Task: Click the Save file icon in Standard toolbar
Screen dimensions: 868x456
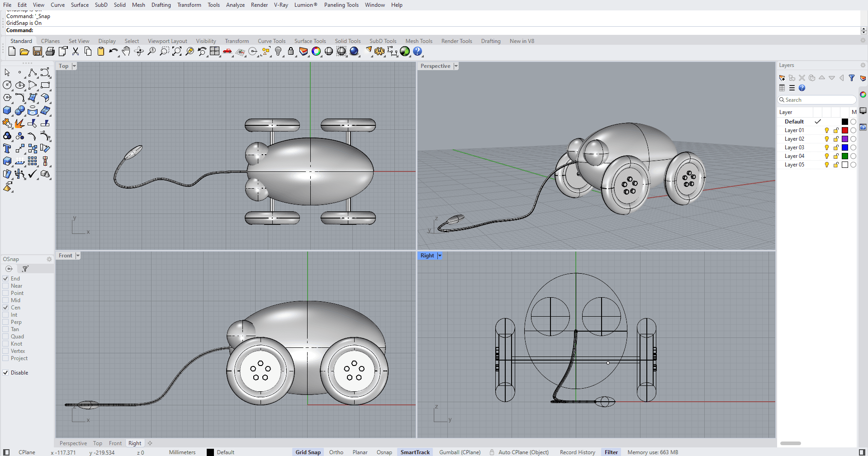Action: point(38,52)
